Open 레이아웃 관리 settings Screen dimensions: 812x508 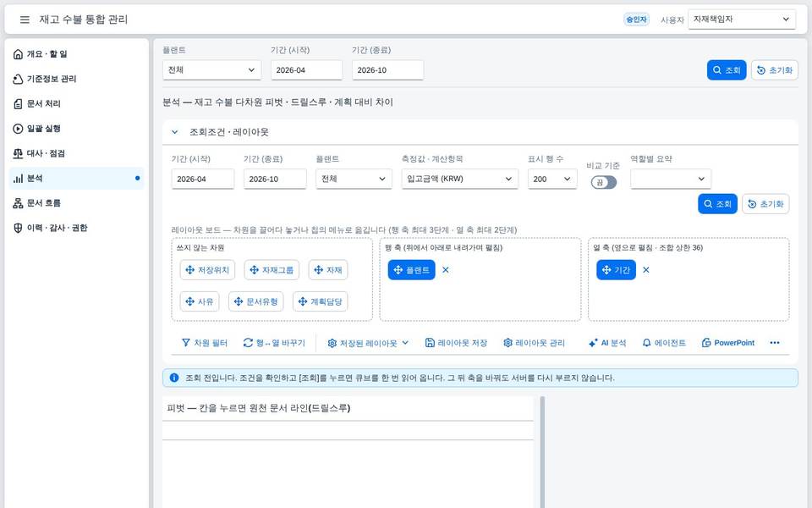(534, 343)
